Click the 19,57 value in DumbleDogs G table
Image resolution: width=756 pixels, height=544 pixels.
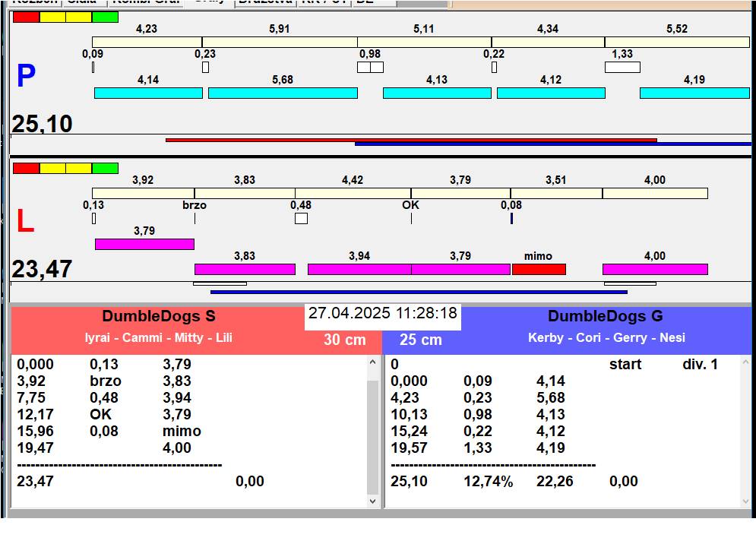(x=409, y=448)
